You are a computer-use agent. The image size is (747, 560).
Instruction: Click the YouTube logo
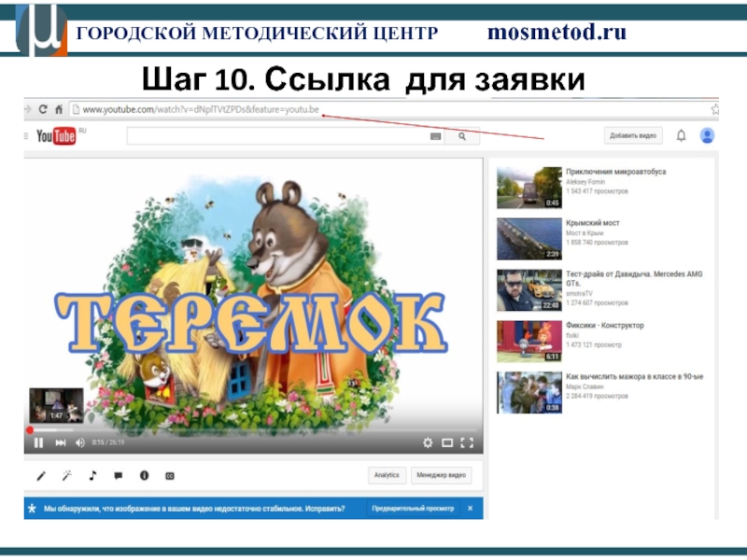56,136
